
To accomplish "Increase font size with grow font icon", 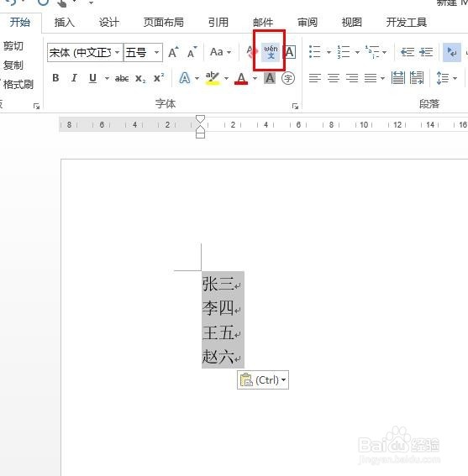I will click(x=173, y=52).
